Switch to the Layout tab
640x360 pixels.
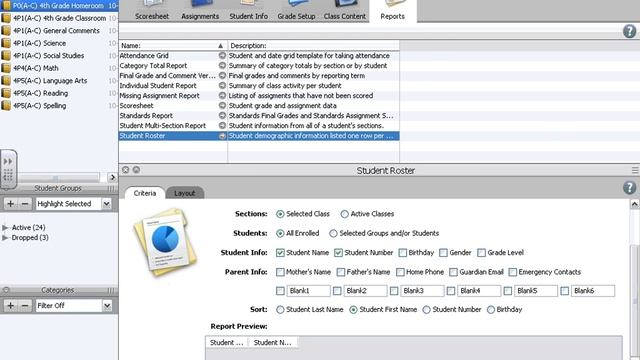184,193
